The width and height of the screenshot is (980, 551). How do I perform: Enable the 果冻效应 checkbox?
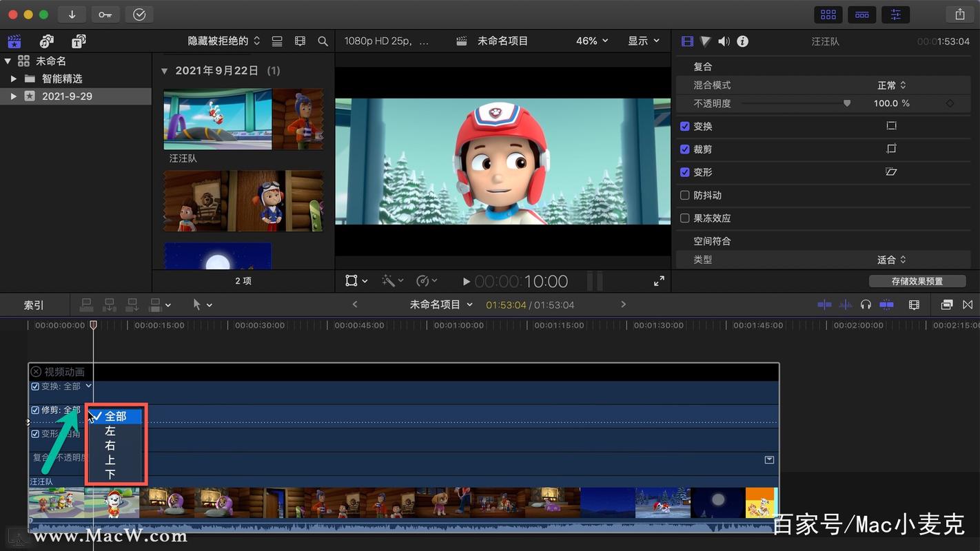click(x=684, y=218)
